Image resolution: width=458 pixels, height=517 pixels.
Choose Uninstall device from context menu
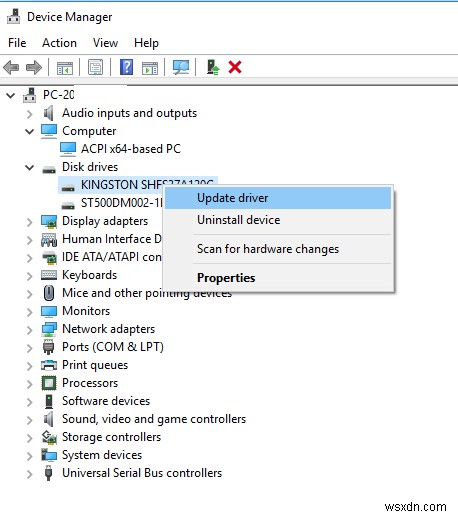point(278,220)
